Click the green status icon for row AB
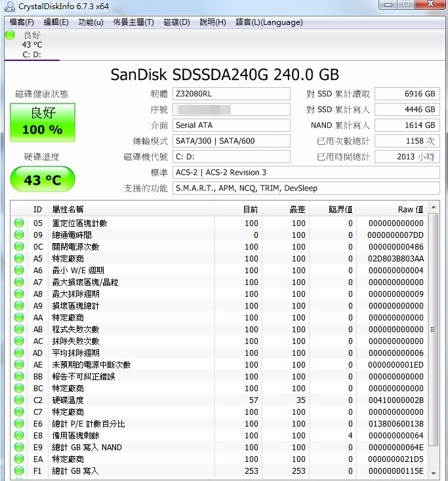 (19, 329)
